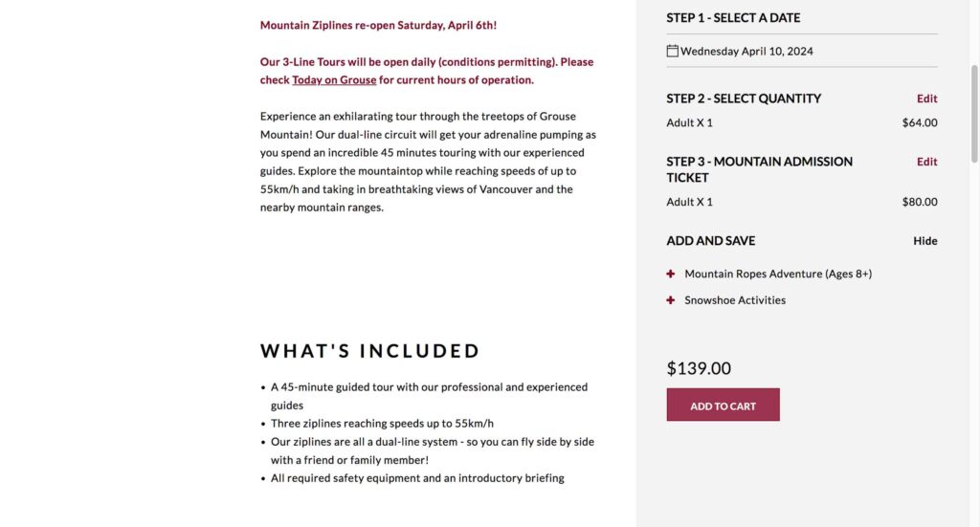Click the $80.00 mountain admission price
The height and width of the screenshot is (527, 980).
(x=919, y=202)
